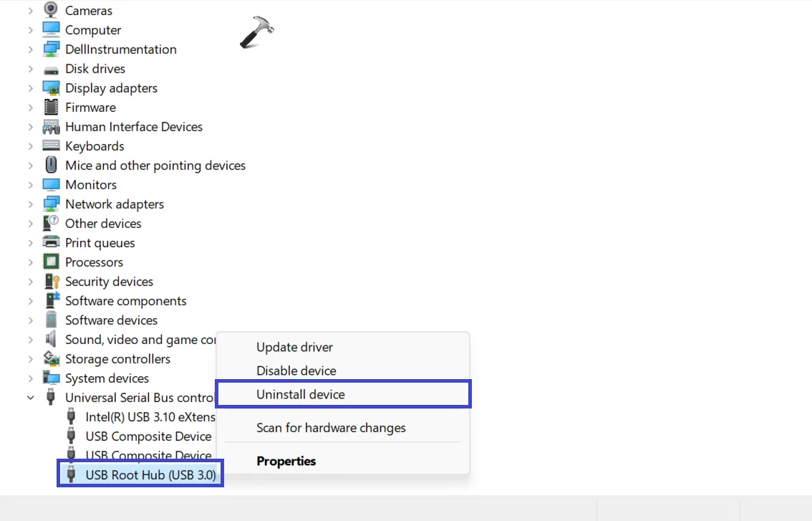The width and height of the screenshot is (812, 521).
Task: Click the Security devices key icon
Action: [51, 281]
